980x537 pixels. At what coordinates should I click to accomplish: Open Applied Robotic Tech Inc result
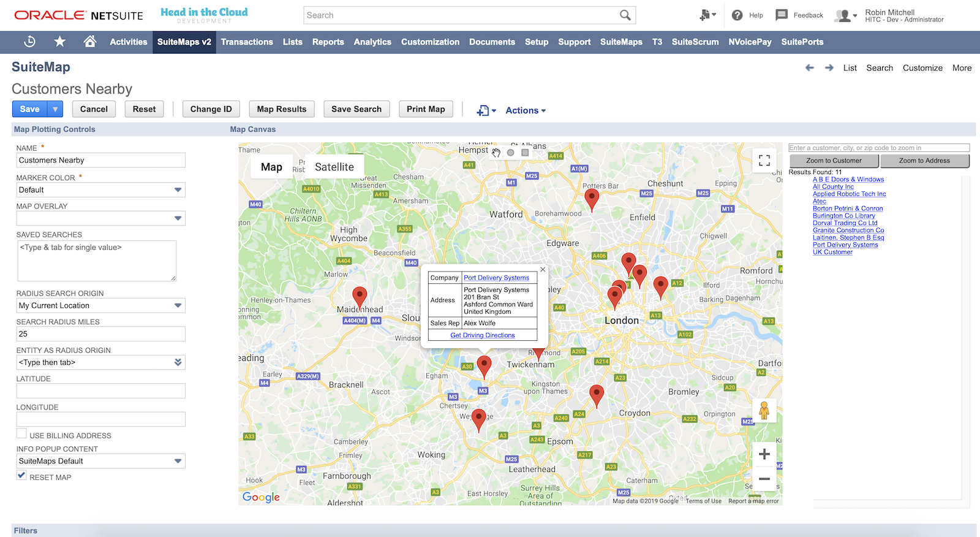click(849, 194)
